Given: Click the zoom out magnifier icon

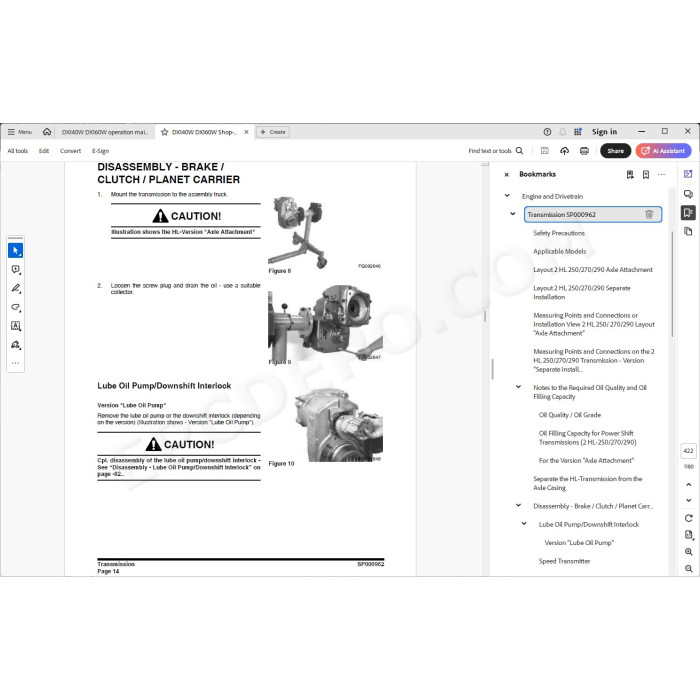Looking at the screenshot, I should click(688, 569).
